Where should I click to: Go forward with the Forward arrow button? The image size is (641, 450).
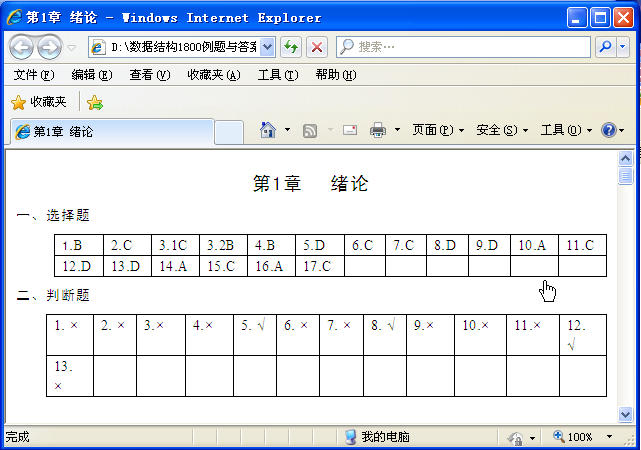(x=49, y=47)
